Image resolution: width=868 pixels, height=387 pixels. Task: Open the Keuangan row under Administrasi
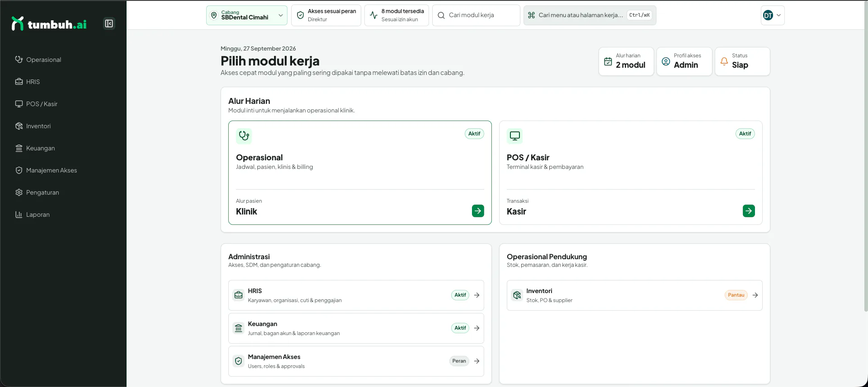pos(356,328)
